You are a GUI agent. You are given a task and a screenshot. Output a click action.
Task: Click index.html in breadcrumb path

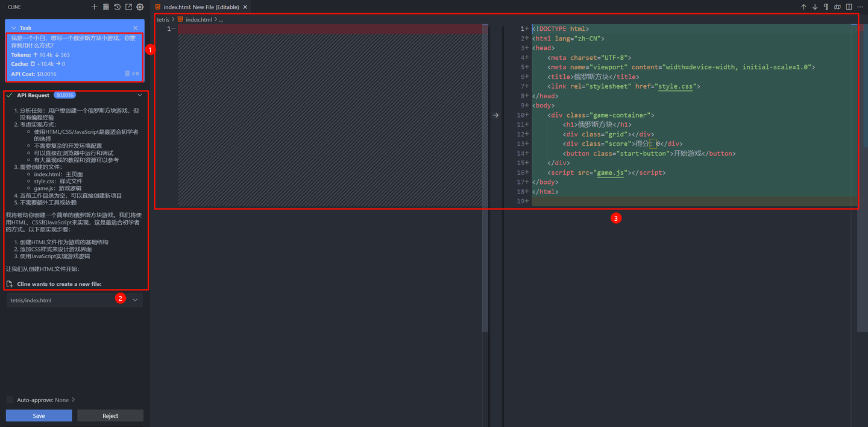pyautogui.click(x=198, y=19)
